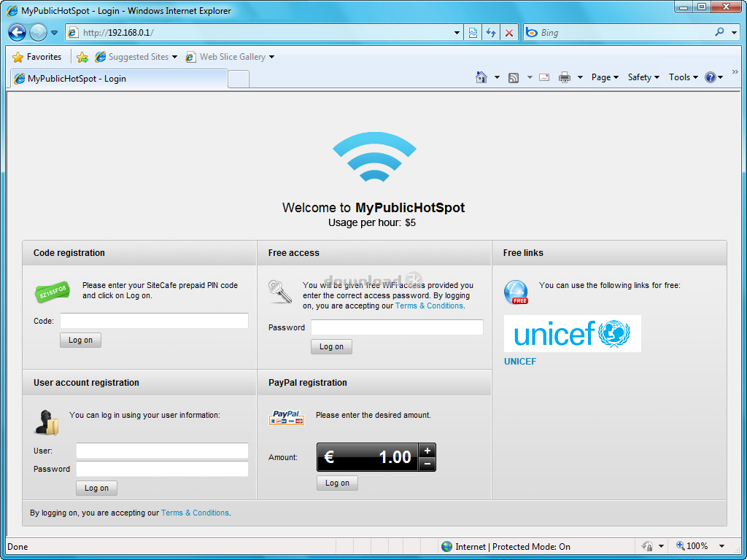This screenshot has height=560, width=747.
Task: Open the Suggested Sites link
Action: 132,57
